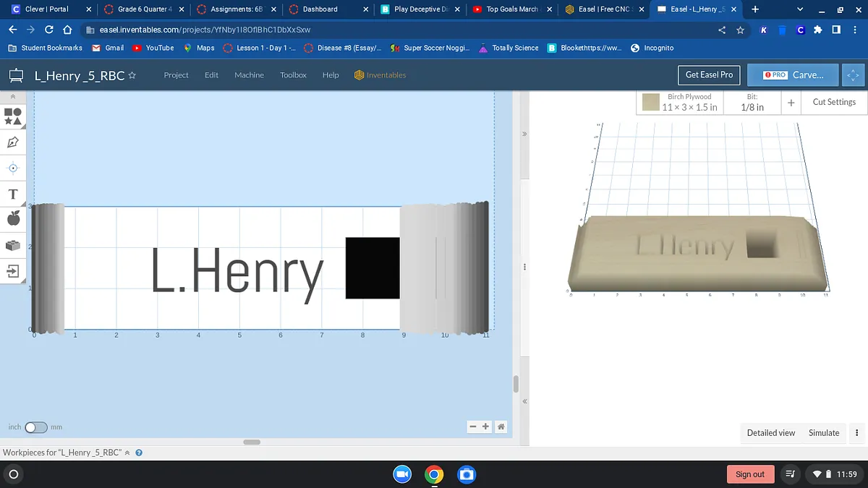Open Zoom app from the shelf
This screenshot has height=488, width=868.
(402, 474)
